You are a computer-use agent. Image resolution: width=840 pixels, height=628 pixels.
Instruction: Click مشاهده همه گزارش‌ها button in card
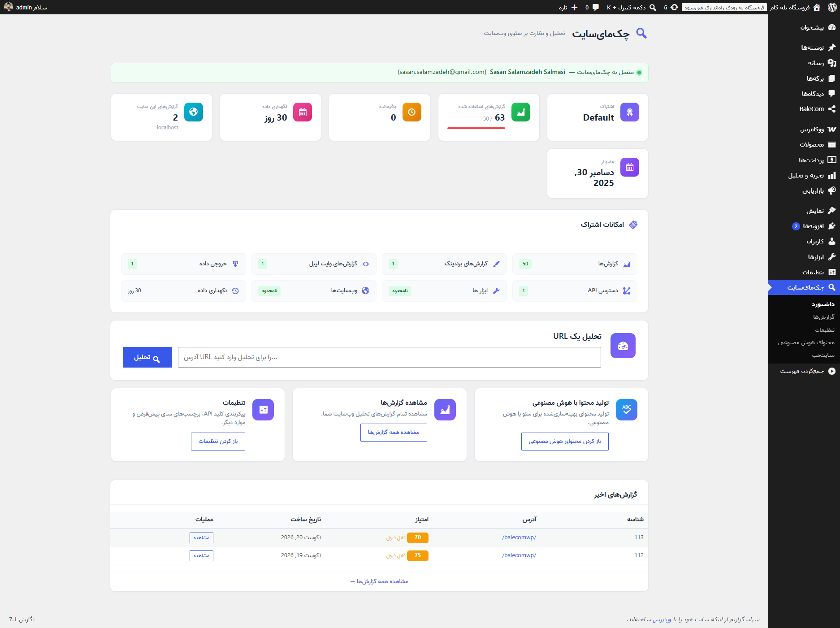pos(394,433)
